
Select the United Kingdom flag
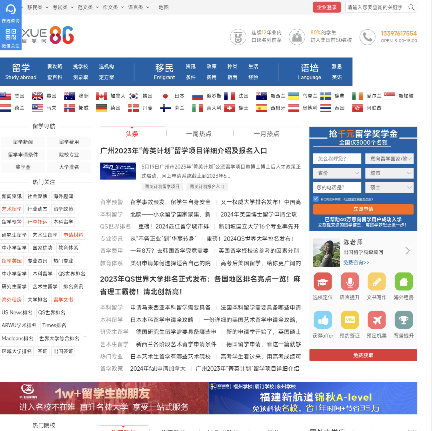pos(37,96)
